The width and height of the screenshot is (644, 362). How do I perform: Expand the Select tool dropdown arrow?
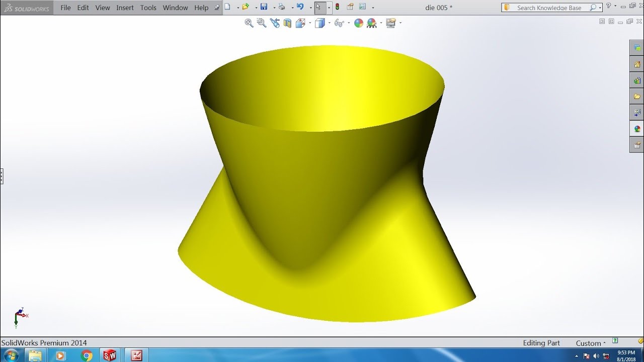coord(329,8)
